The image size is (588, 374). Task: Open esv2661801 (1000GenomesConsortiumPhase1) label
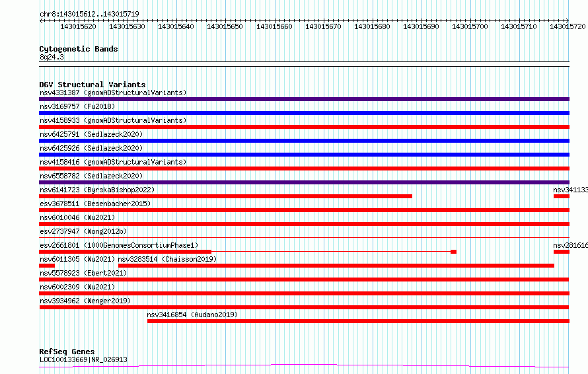click(x=119, y=245)
